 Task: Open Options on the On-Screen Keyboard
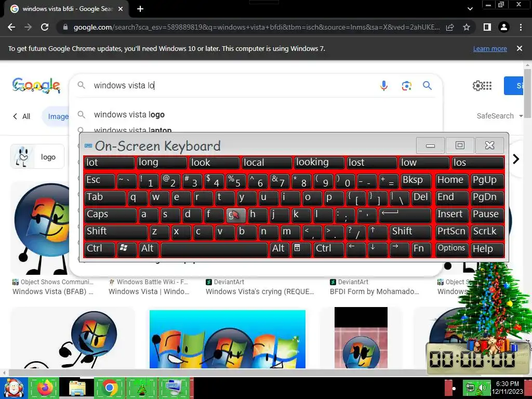pyautogui.click(x=452, y=249)
